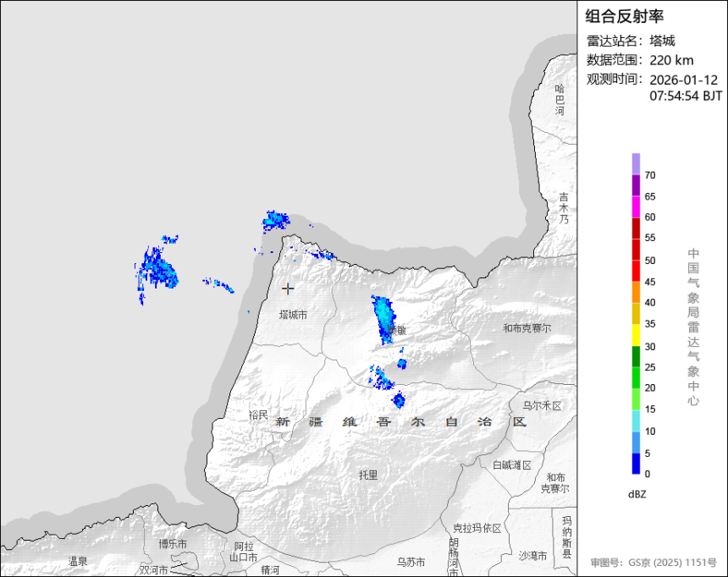Click the 新疆维吾尔自治区 region label

(400, 421)
